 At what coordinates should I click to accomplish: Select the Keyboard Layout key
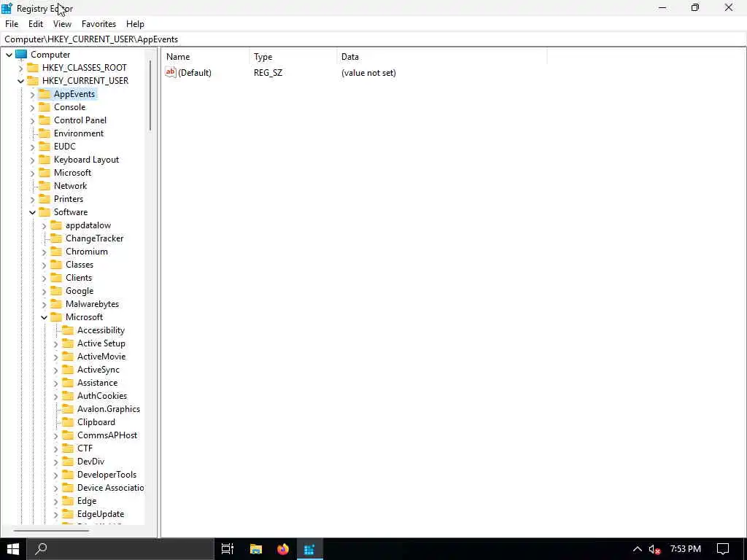coord(86,160)
